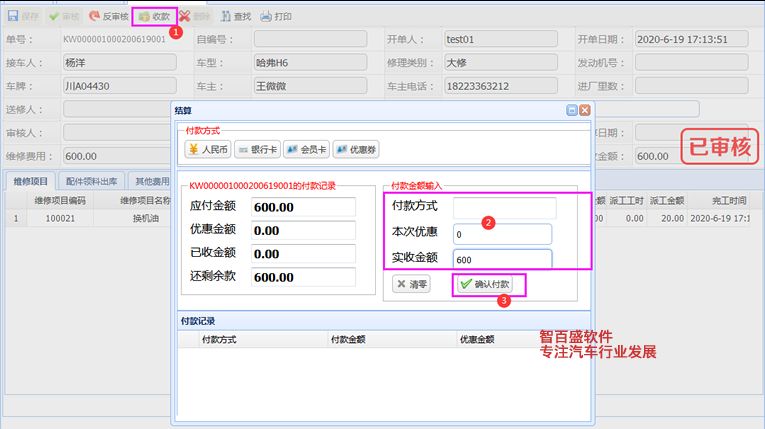Click the 修理类别 field showing 大修
Image resolution: width=765 pixels, height=429 pixels.
[501, 62]
